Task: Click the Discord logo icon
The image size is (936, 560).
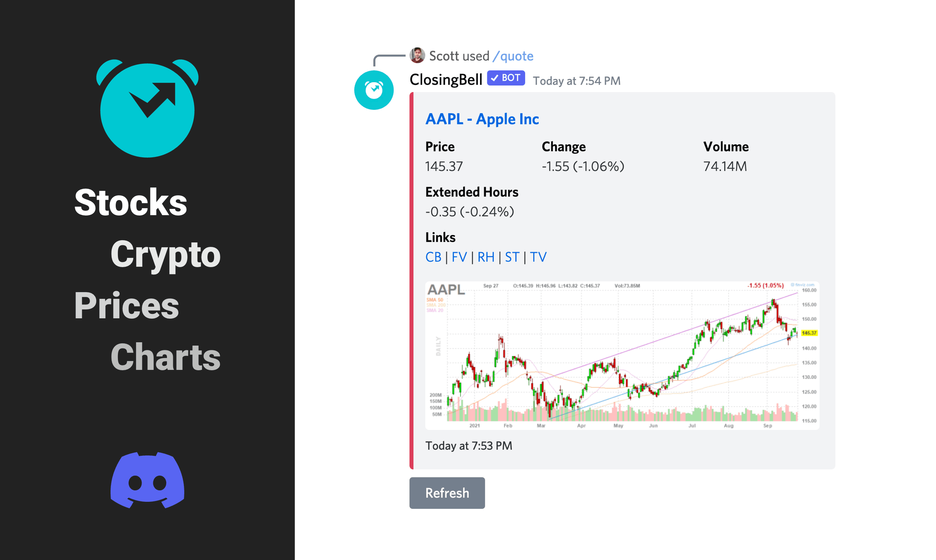Action: (x=147, y=480)
